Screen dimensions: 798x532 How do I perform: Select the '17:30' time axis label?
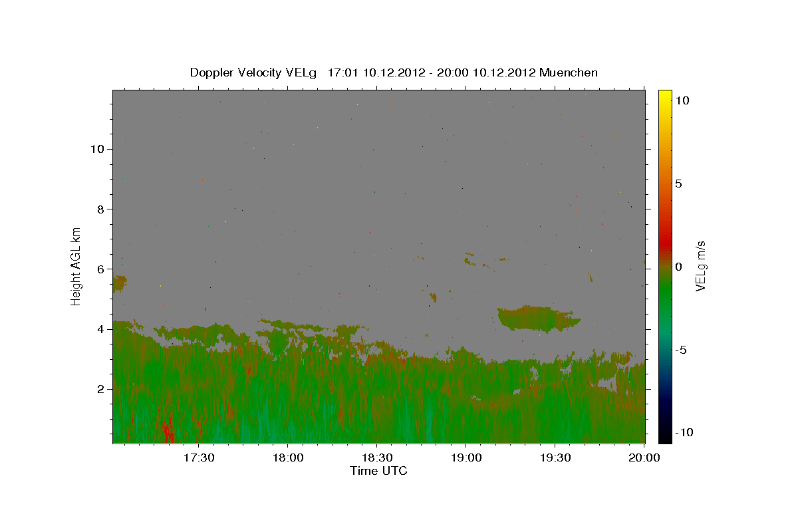tap(199, 458)
